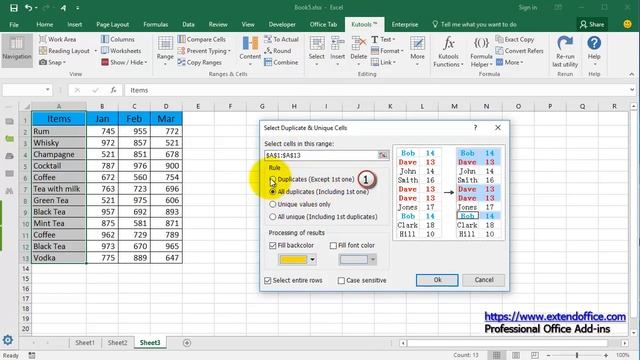This screenshot has height=360, width=640.
Task: Add a new sheet with plus icon
Action: (187, 343)
